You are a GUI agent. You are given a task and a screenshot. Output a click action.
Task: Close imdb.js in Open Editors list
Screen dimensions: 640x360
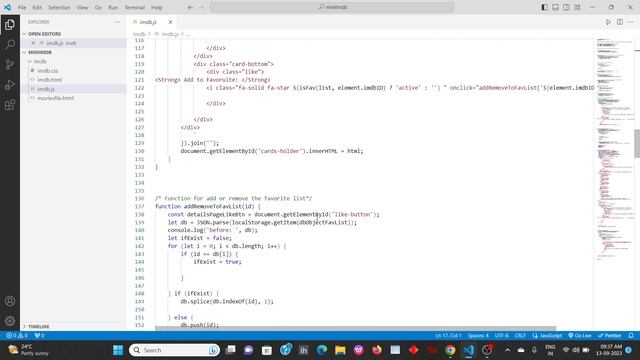pyautogui.click(x=33, y=43)
